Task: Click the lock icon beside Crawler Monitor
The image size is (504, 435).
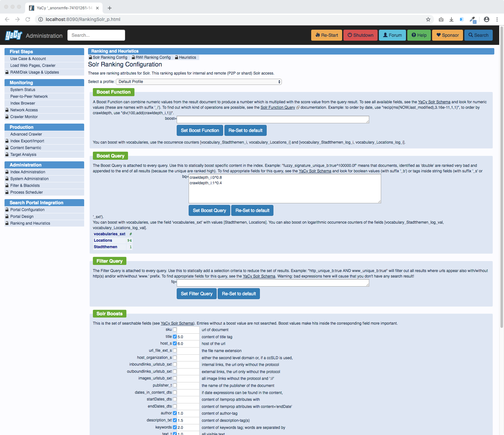Action: point(7,117)
